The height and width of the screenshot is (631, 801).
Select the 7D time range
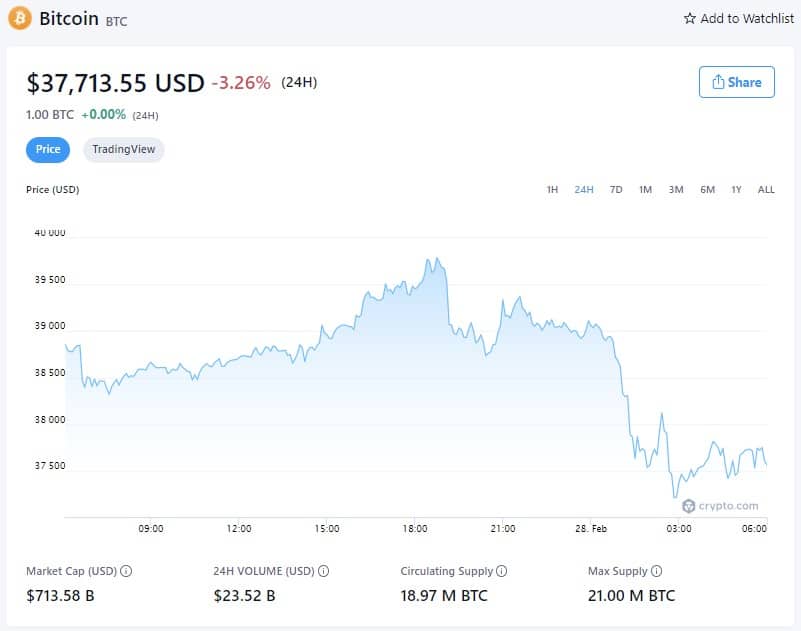[616, 190]
